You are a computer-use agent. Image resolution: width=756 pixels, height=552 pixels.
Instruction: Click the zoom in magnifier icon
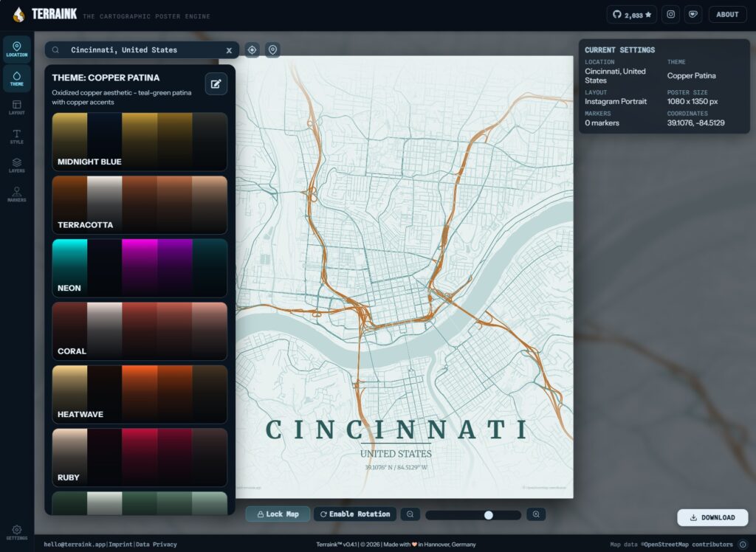point(536,514)
